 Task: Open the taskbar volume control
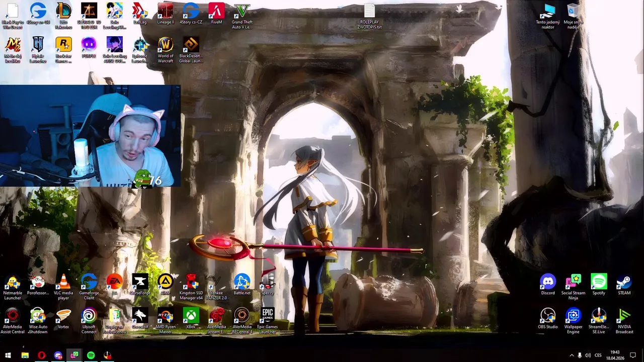588,355
